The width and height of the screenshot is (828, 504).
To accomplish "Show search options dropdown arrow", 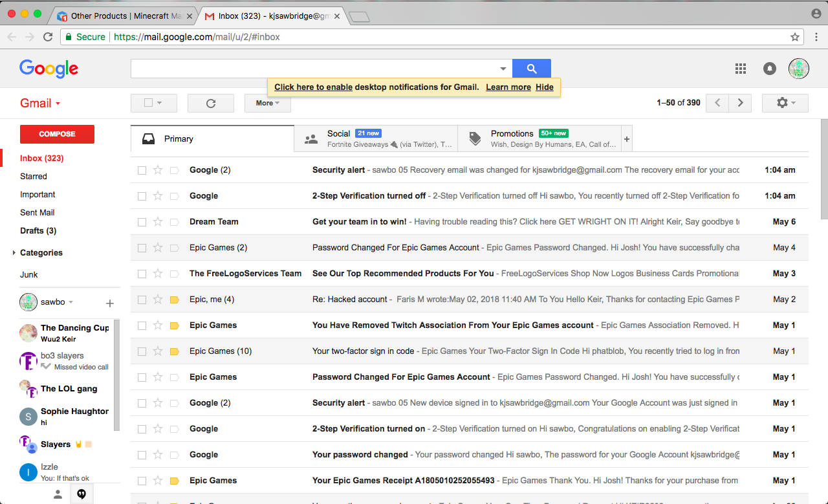I will (x=503, y=69).
